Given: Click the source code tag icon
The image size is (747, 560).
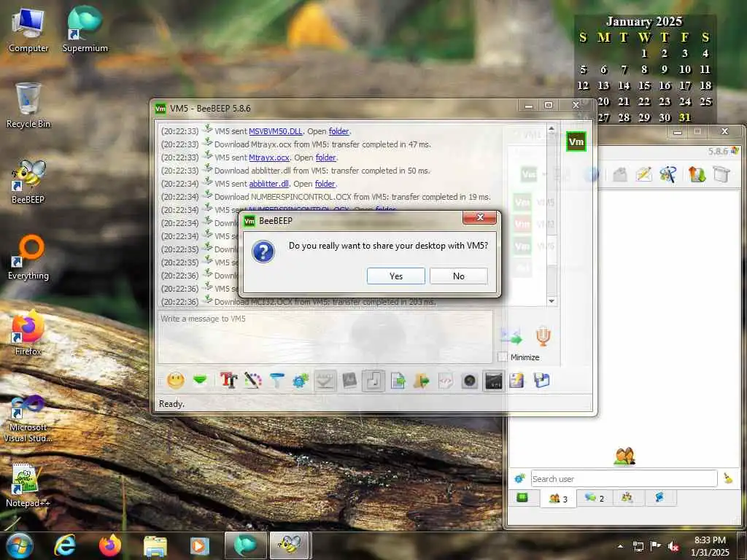Looking at the screenshot, I should (446, 381).
